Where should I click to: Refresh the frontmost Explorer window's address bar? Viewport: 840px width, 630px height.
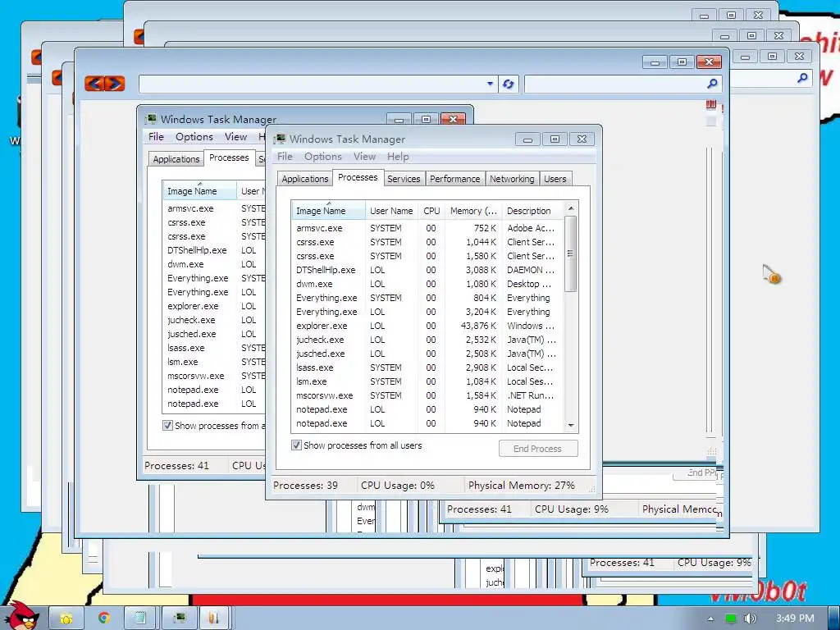[508, 84]
